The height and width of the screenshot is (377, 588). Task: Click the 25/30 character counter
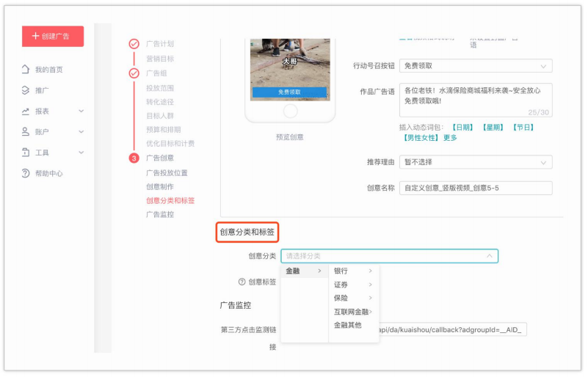click(538, 112)
